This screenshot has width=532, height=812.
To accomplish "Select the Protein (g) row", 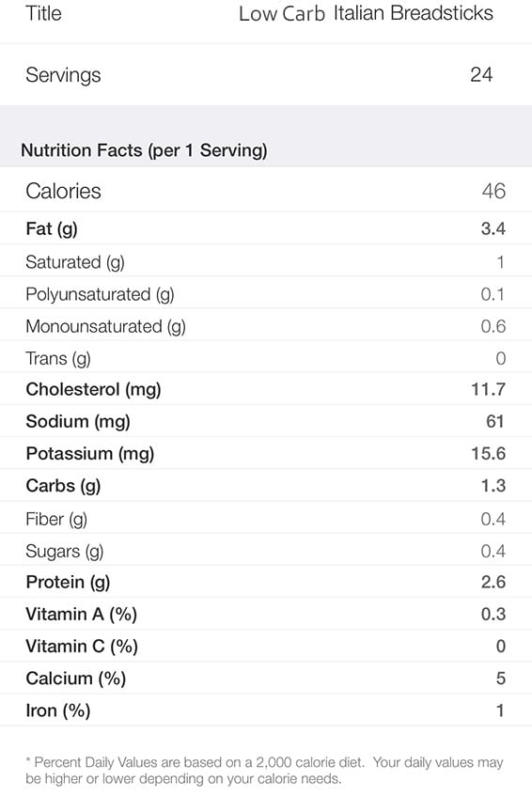I will tap(266, 582).
